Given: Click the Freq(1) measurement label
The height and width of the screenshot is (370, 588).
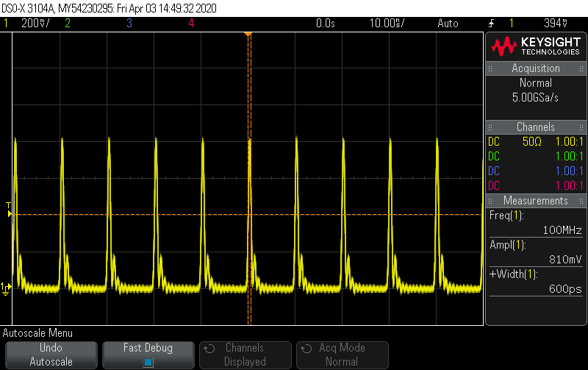Looking at the screenshot, I should [x=506, y=216].
